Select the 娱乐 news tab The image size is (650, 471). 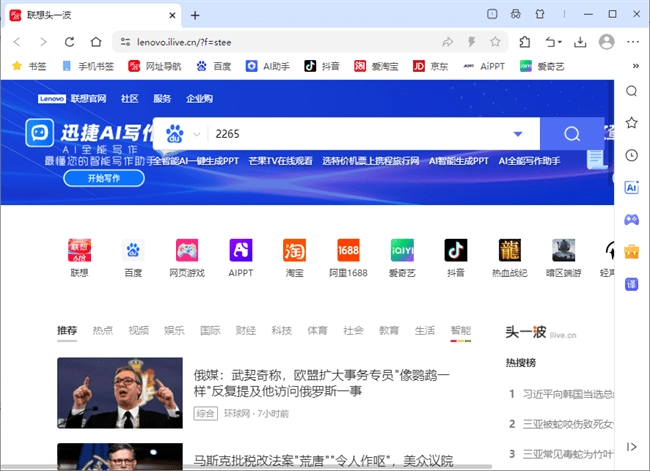click(174, 330)
